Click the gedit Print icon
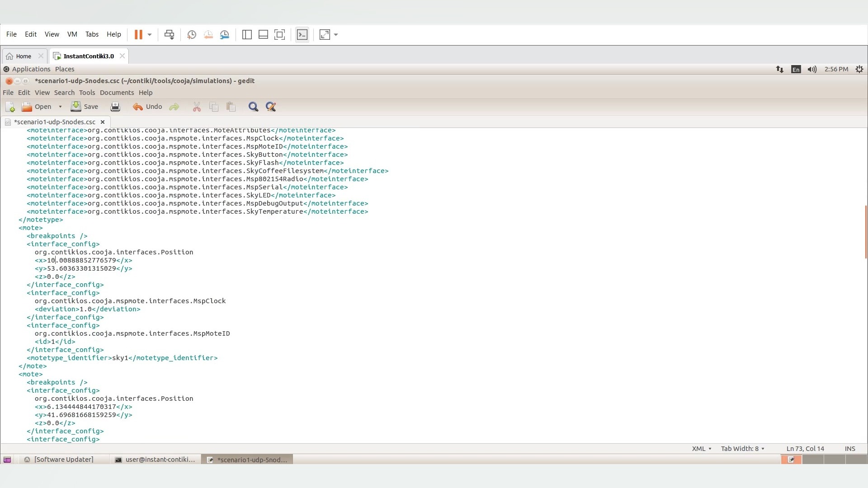The width and height of the screenshot is (868, 488). click(x=115, y=107)
